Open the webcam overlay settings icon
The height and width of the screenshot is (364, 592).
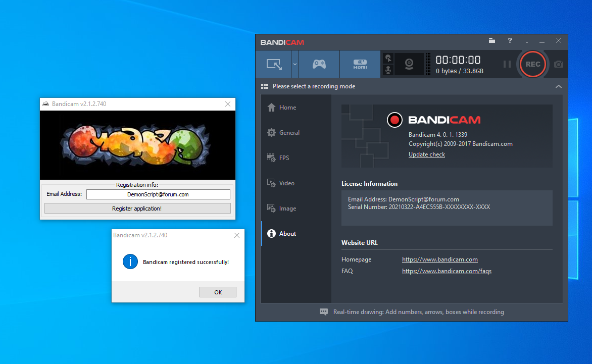[x=409, y=64]
